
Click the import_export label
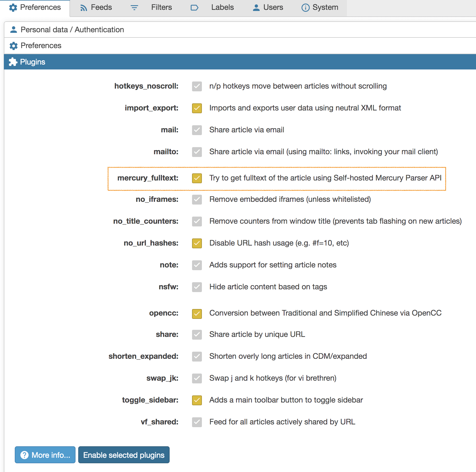coord(152,108)
